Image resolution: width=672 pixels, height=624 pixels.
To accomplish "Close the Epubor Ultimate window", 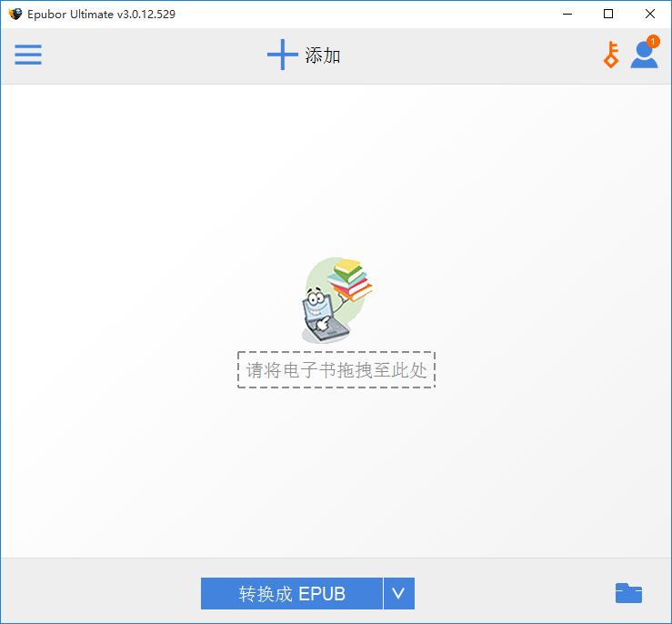I will point(650,14).
